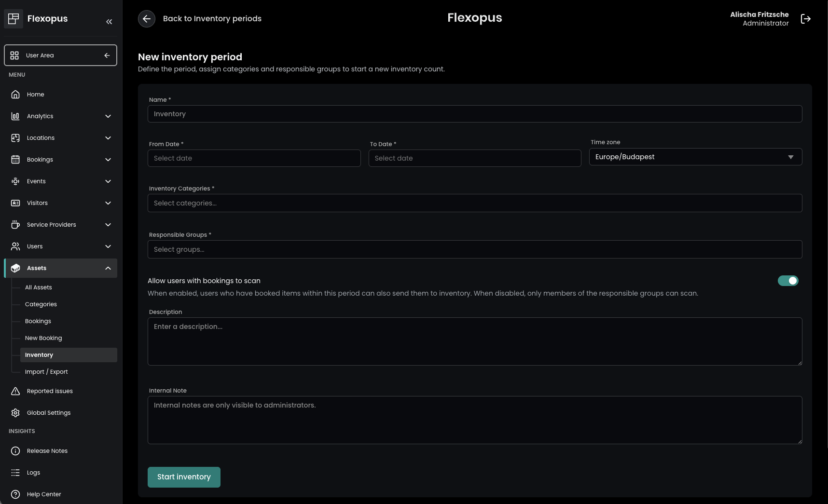The image size is (828, 504).
Task: Expand the Visitors menu chevron
Action: pyautogui.click(x=108, y=203)
